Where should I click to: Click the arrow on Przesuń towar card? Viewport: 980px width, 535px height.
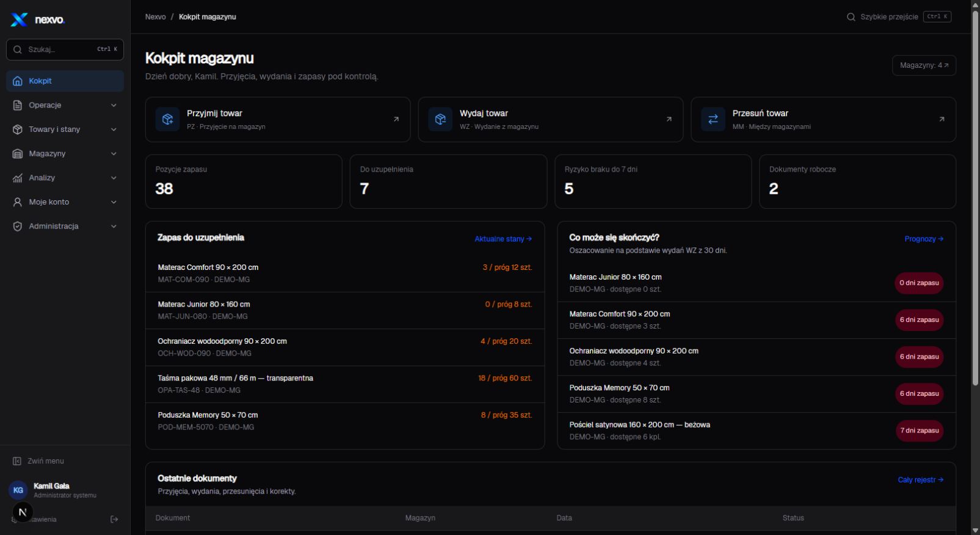tap(942, 119)
